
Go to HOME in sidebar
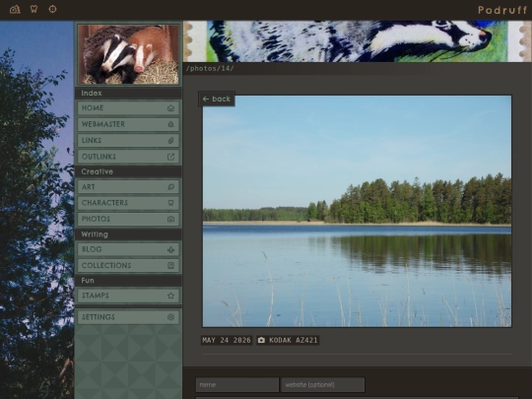tap(128, 108)
